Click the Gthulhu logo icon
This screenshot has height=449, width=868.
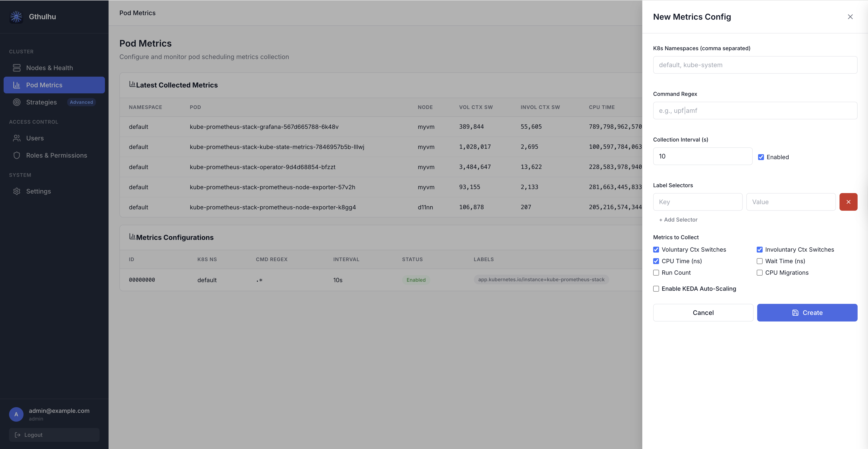tap(16, 17)
